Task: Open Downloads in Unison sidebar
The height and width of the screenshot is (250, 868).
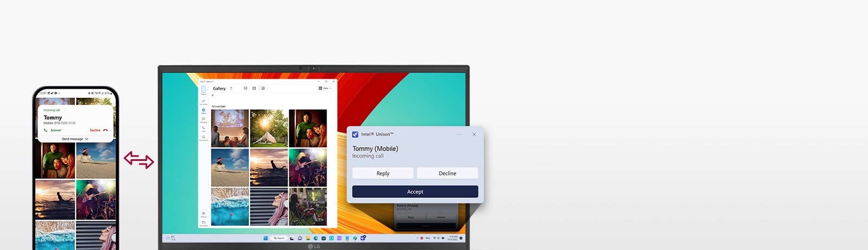Action: (203, 223)
